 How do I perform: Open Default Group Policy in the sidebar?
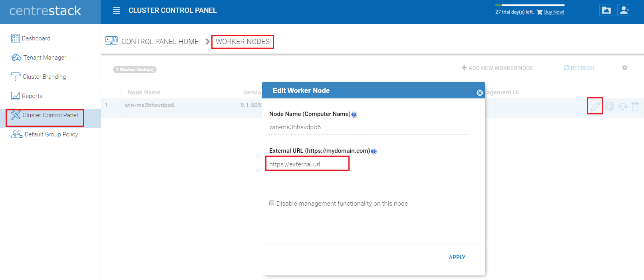coord(52,134)
